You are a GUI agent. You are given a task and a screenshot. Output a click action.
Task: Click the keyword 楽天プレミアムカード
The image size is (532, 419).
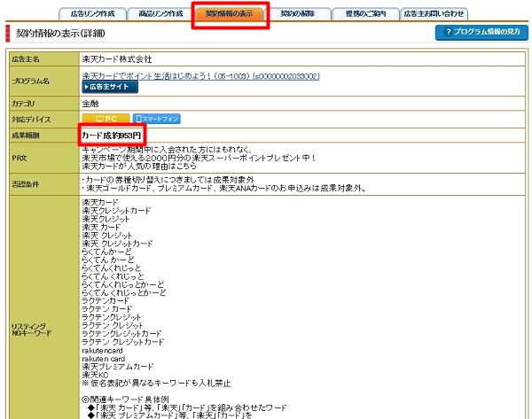[x=118, y=367]
